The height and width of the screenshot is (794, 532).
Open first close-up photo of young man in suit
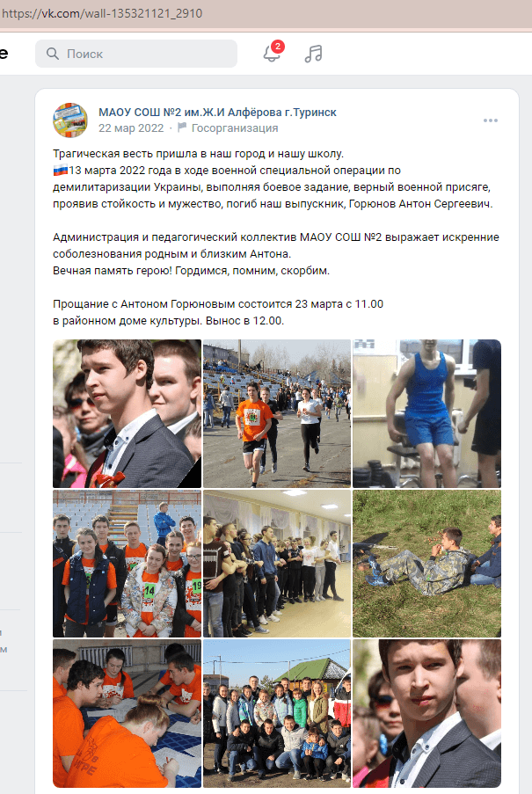point(127,413)
